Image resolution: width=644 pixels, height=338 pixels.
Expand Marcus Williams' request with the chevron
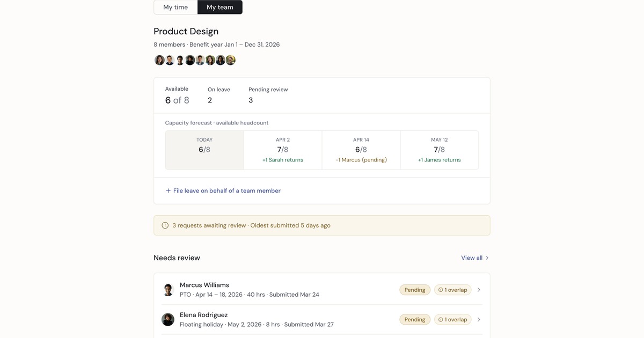pyautogui.click(x=479, y=290)
